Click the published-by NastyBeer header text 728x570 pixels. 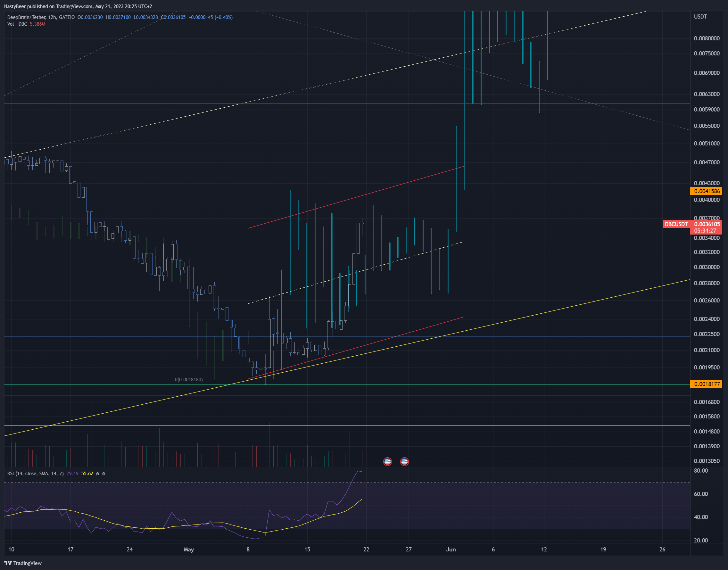click(78, 6)
